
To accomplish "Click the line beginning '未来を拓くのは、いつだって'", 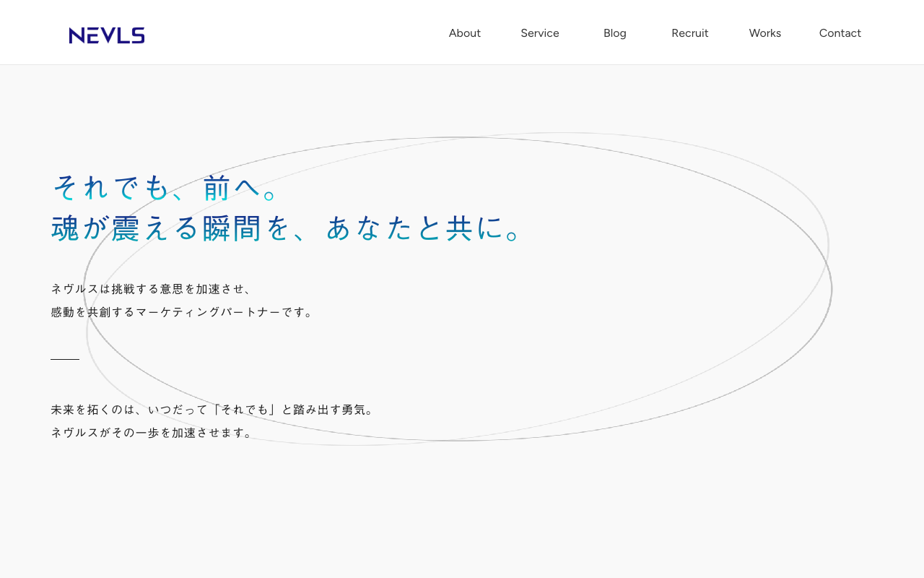I will tap(214, 410).
